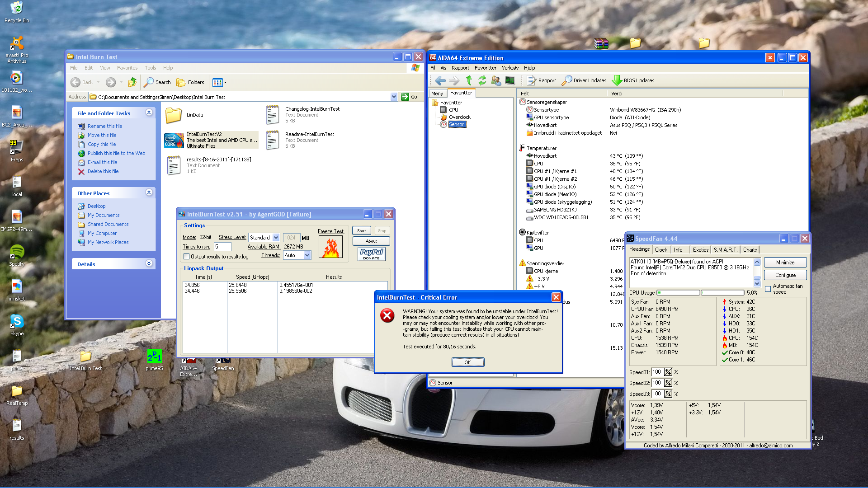Expand the Details panel in Explorer
Screen dimensions: 868x488
(149, 263)
